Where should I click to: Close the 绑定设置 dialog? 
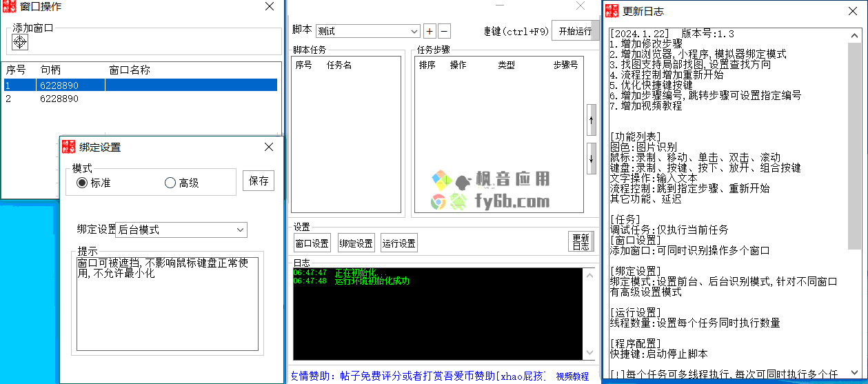coord(269,147)
